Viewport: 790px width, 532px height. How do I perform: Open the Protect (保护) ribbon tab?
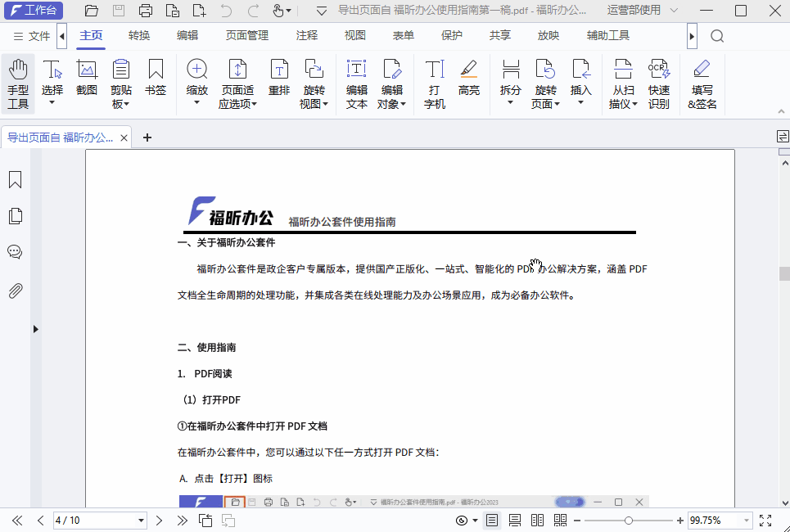(x=452, y=36)
